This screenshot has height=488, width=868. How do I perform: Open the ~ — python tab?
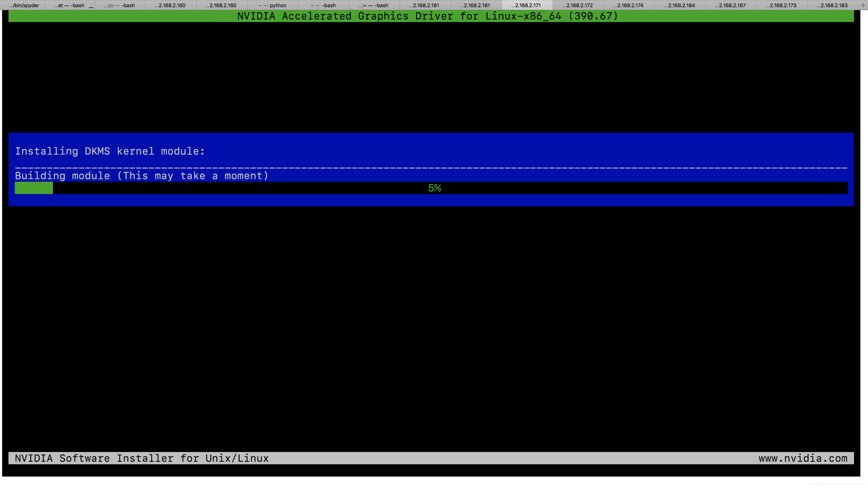coord(273,5)
